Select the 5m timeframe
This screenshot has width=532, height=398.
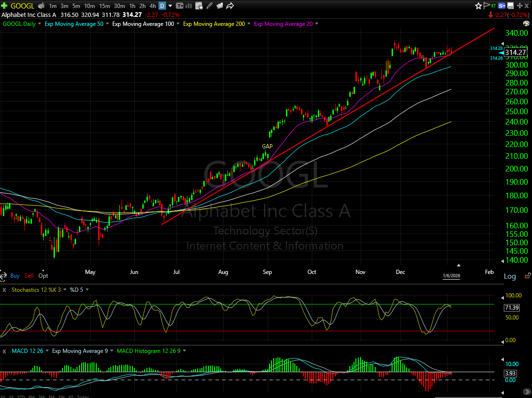coord(76,6)
